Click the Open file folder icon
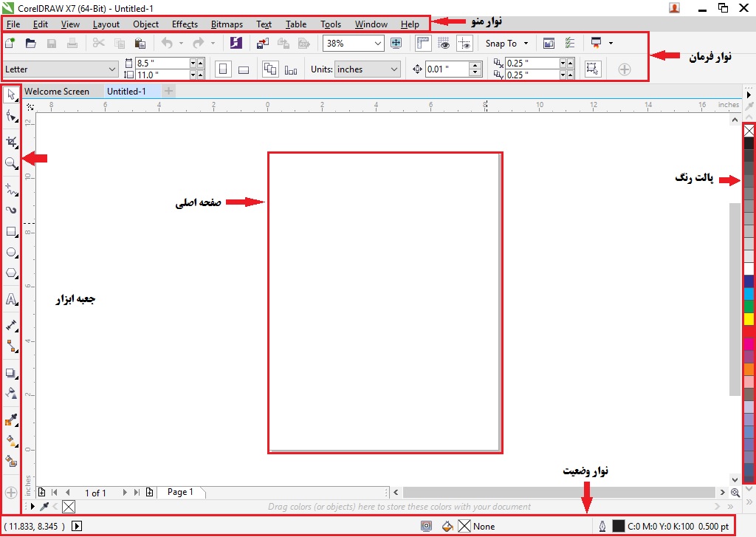 click(31, 44)
